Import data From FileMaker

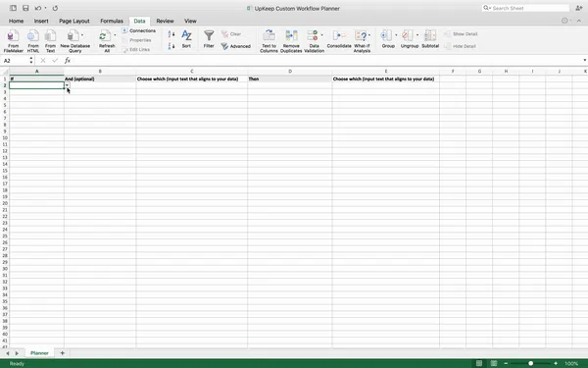pos(13,41)
